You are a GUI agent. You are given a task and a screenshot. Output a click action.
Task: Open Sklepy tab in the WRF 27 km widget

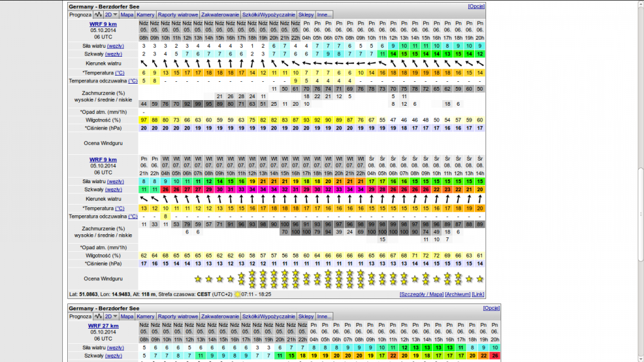(306, 316)
